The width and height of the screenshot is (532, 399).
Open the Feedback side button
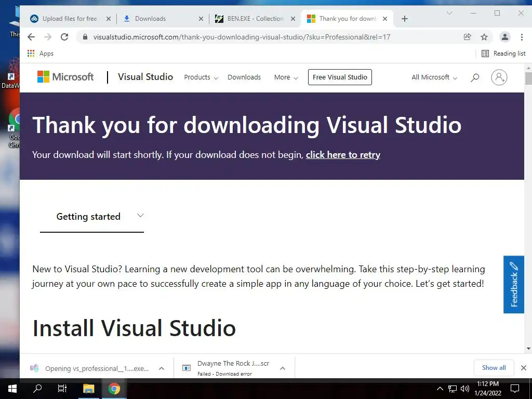(x=514, y=284)
